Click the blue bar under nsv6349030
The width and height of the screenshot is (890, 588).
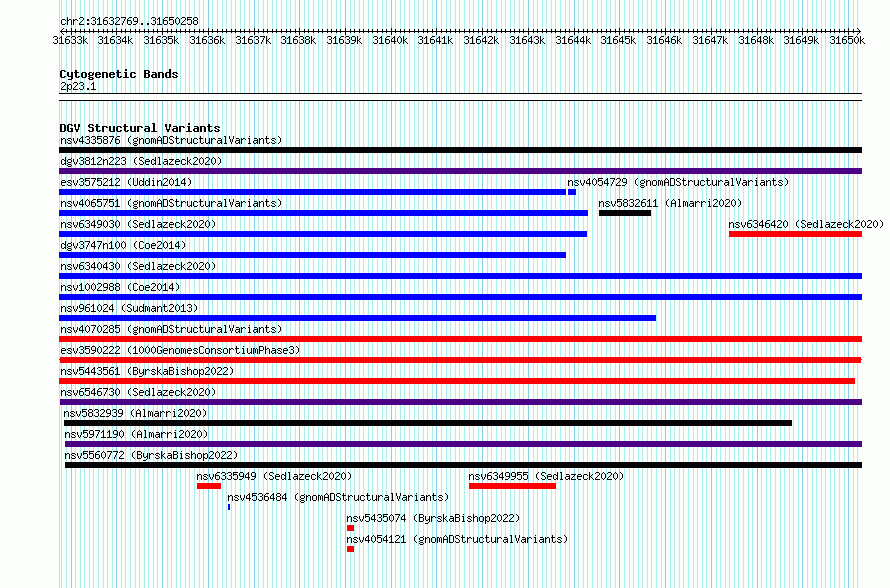point(323,234)
